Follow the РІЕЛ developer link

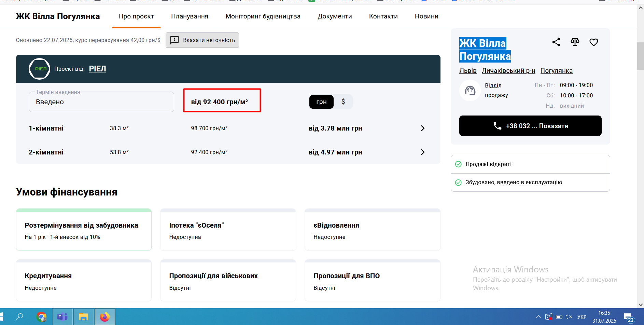97,69
